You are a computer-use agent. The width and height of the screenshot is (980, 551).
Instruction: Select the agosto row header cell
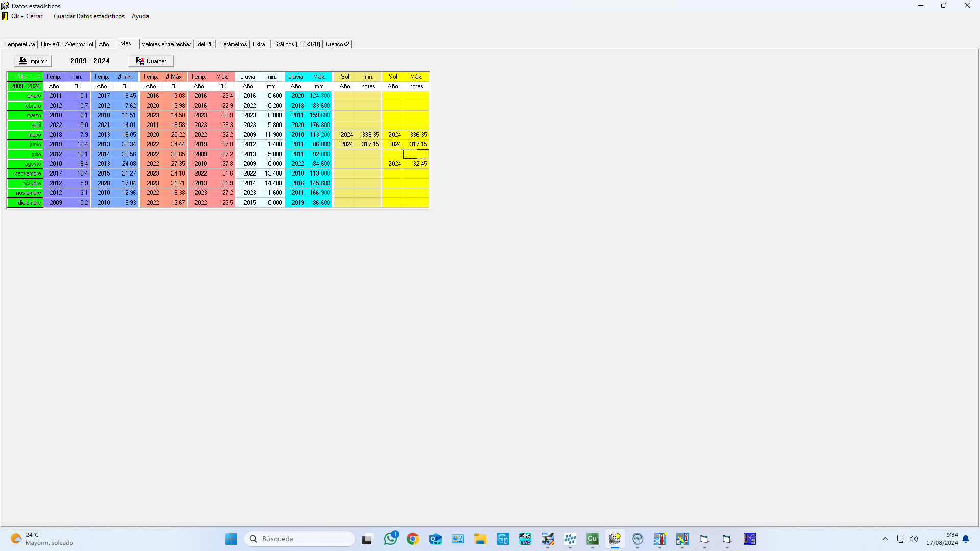pos(26,164)
